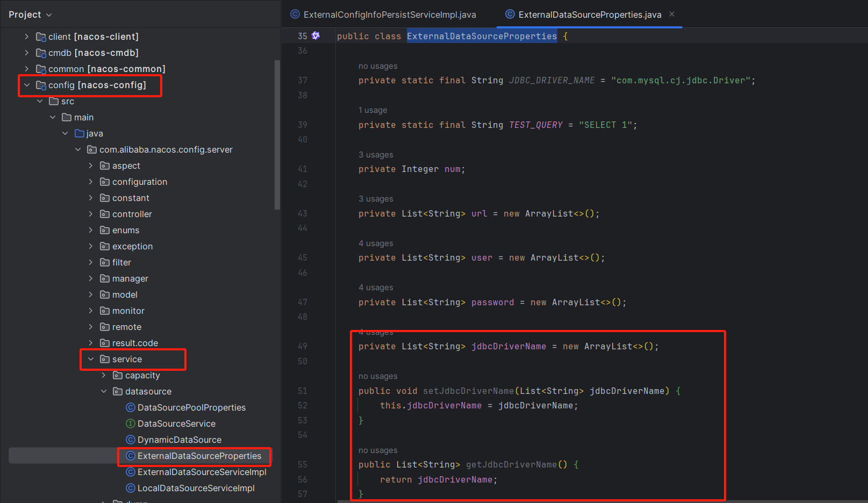Switch to ExternalConfigInfoPersistServiceImpl.java tab
Screen dimensions: 868x503
coord(383,15)
